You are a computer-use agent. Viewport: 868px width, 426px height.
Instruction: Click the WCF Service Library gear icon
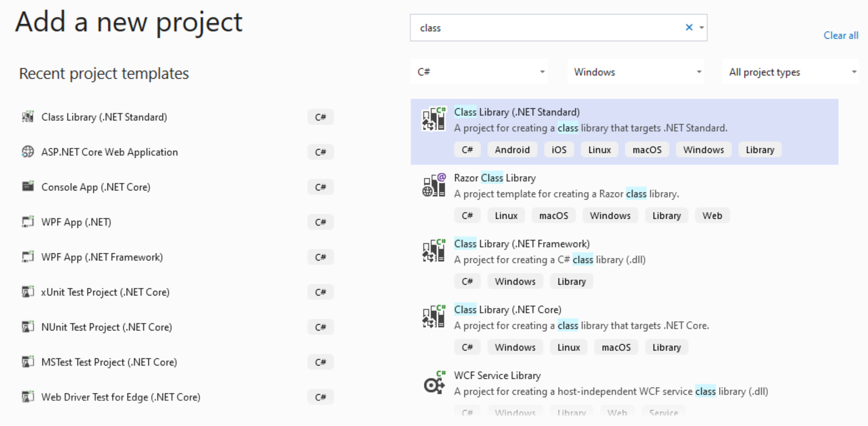point(435,382)
